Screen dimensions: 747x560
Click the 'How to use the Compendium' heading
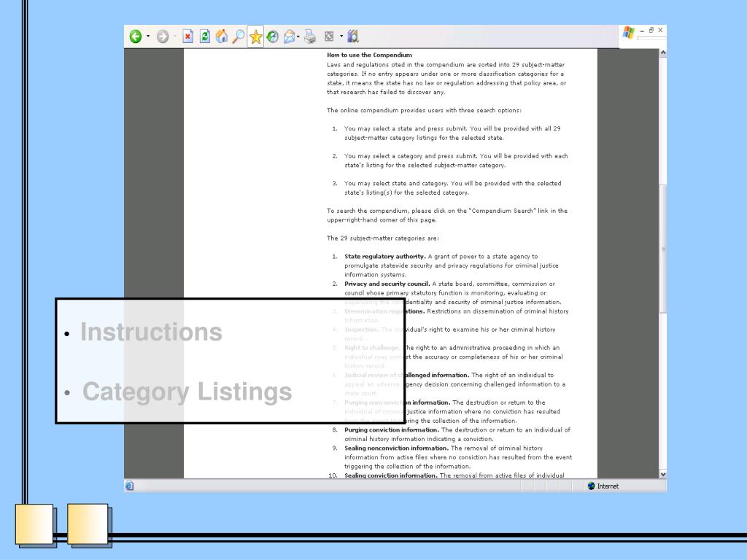coord(369,55)
